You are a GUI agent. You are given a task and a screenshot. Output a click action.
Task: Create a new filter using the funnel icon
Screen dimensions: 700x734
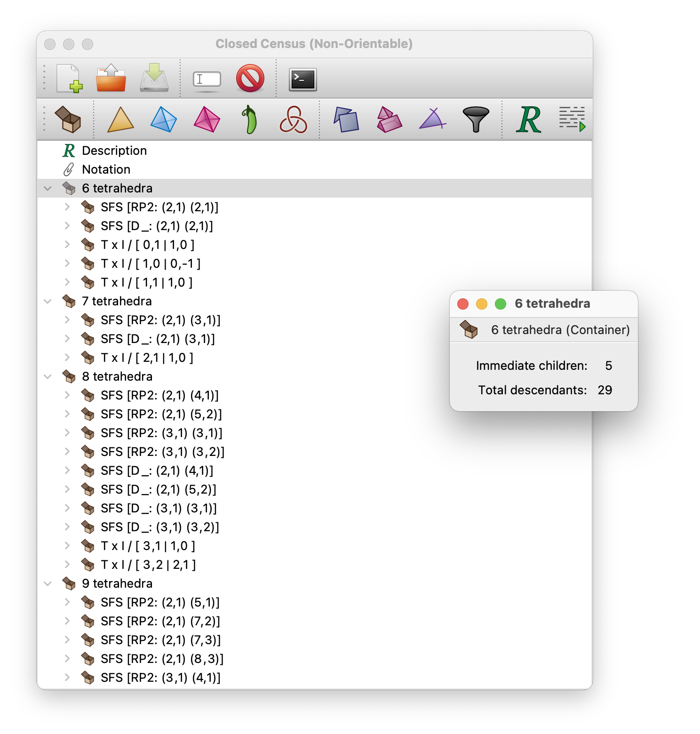click(x=476, y=120)
